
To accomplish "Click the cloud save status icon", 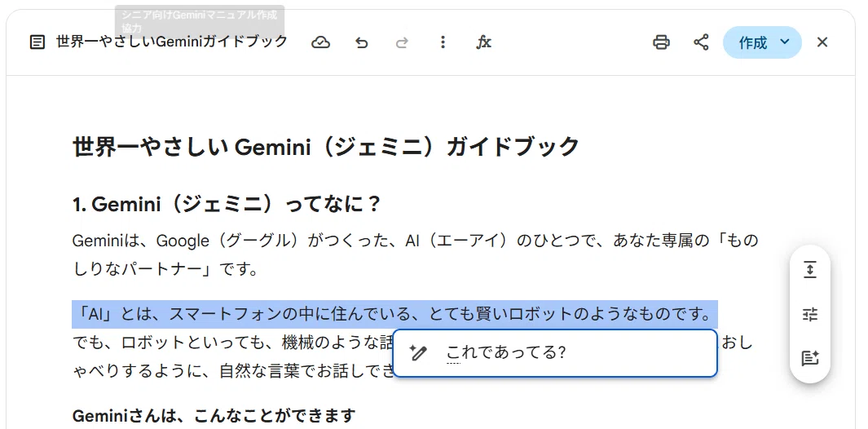I will tap(320, 42).
